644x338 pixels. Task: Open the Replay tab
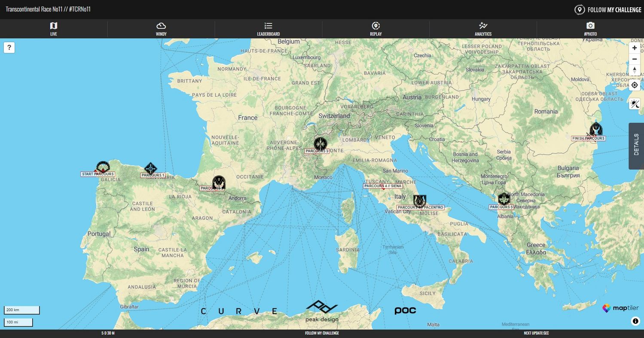(x=376, y=29)
